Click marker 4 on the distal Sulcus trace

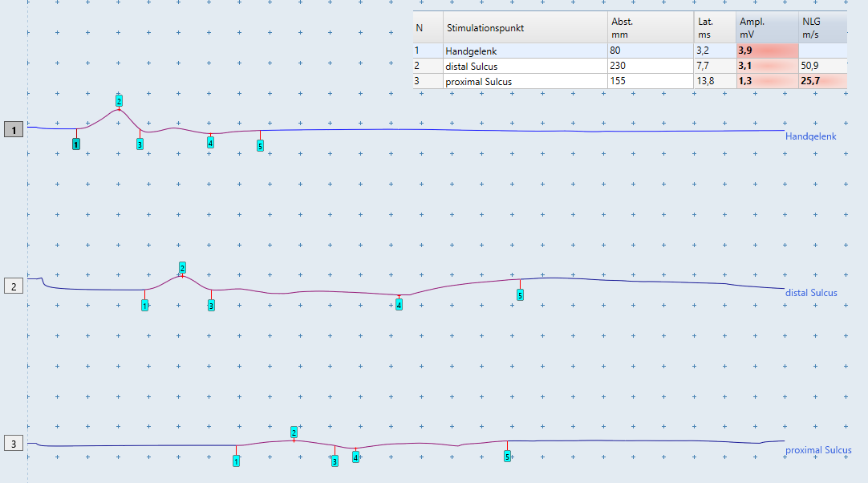[400, 304]
